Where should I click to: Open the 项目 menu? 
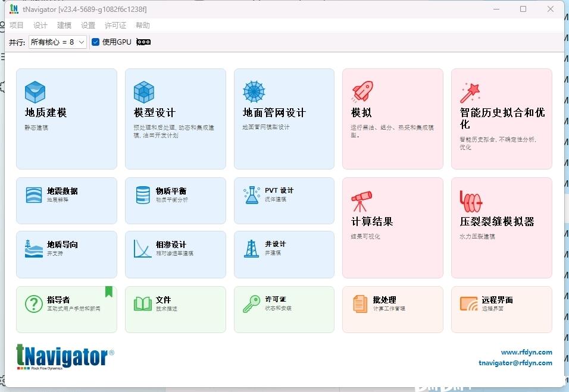(x=16, y=26)
